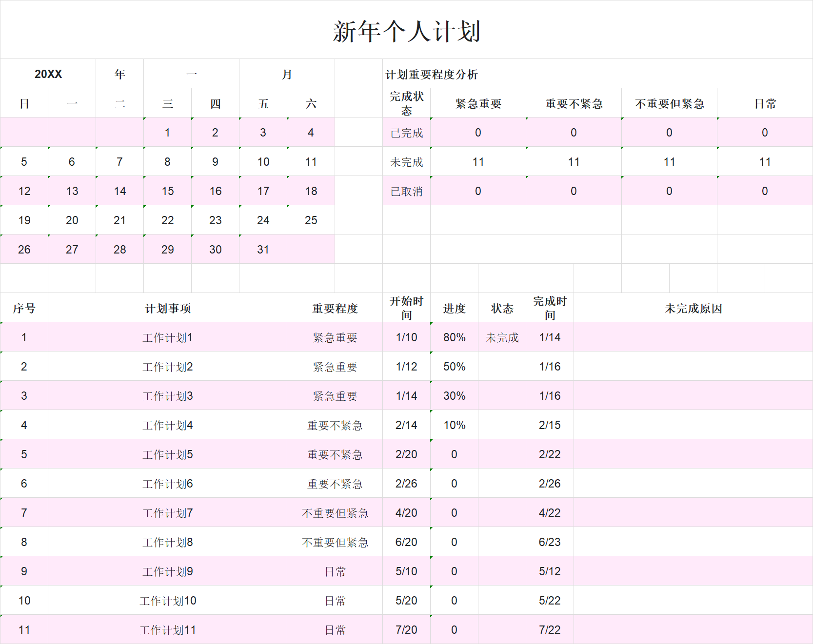Select the 一 month value cell

coord(191,74)
